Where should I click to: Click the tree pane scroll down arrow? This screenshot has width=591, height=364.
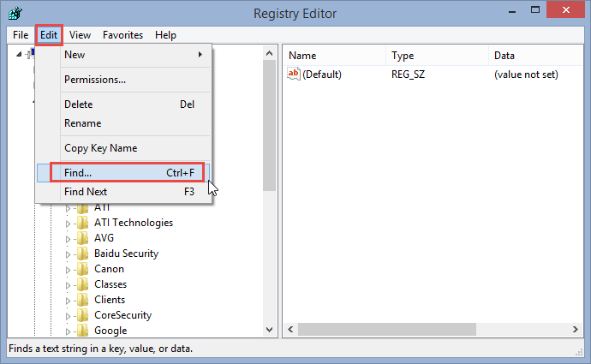[x=269, y=330]
